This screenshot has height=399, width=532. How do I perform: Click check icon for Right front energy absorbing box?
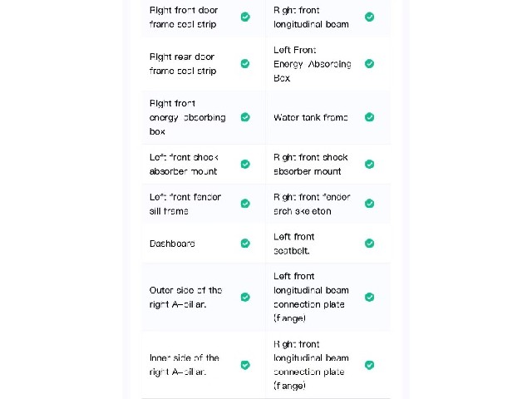click(x=245, y=117)
